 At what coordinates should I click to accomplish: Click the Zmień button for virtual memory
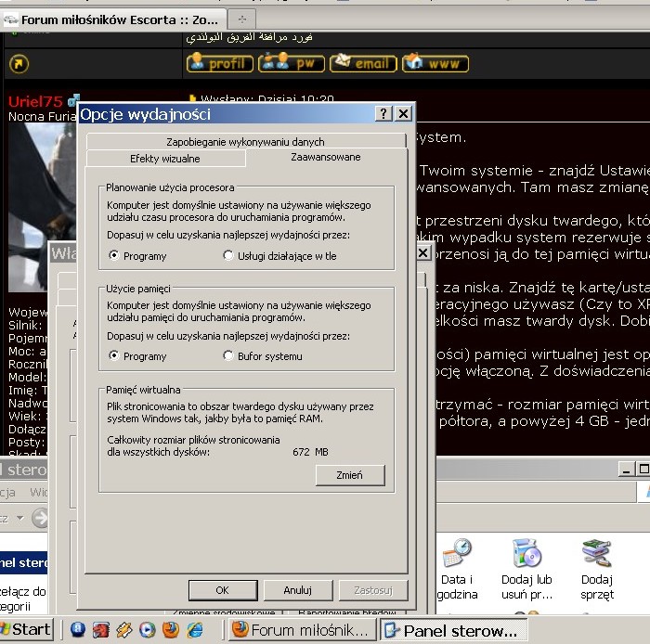click(x=348, y=475)
